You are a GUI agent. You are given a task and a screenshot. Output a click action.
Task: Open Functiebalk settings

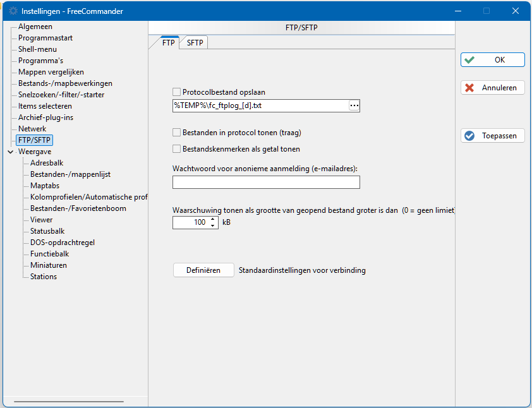pyautogui.click(x=49, y=254)
